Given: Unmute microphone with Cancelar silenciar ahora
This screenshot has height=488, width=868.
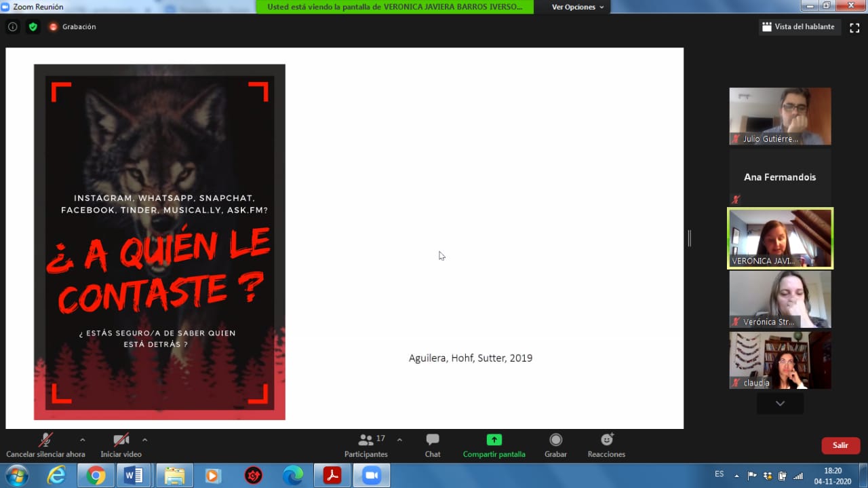Looking at the screenshot, I should 45,445.
